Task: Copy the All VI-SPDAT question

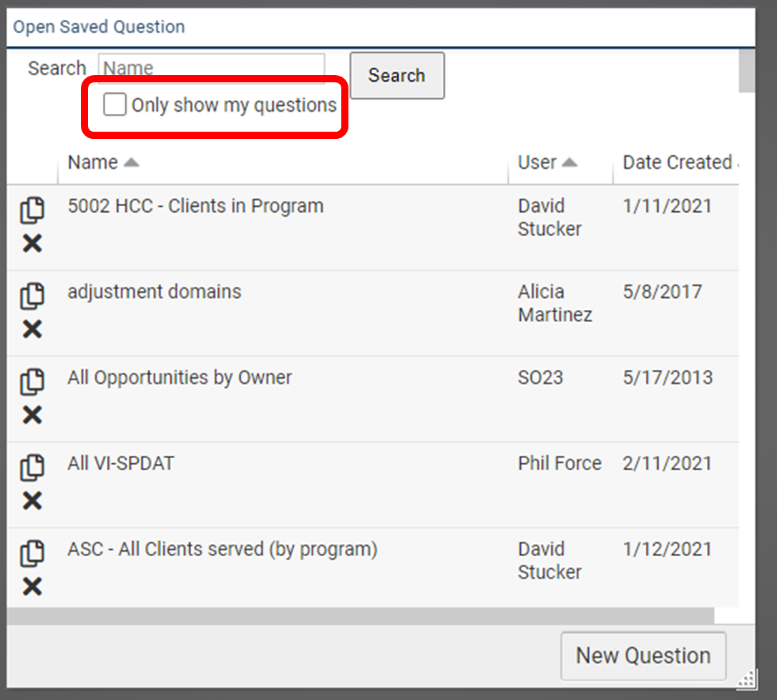Action: [x=32, y=467]
